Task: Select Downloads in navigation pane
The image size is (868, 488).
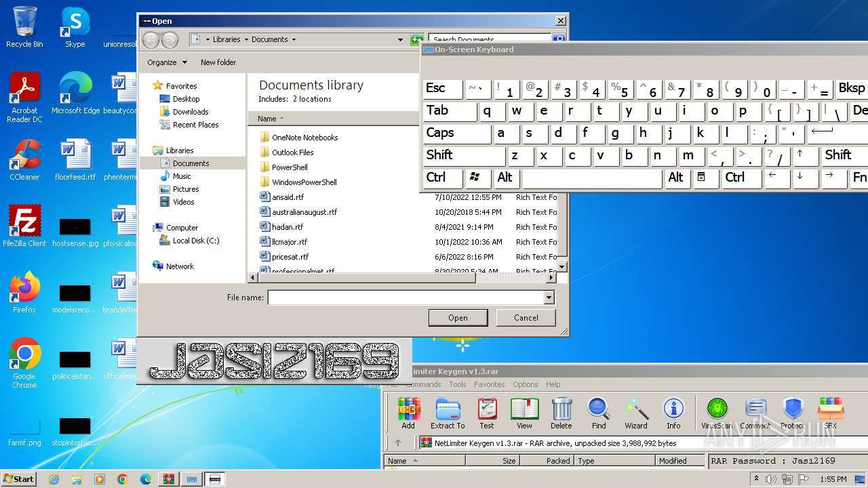Action: tap(191, 112)
